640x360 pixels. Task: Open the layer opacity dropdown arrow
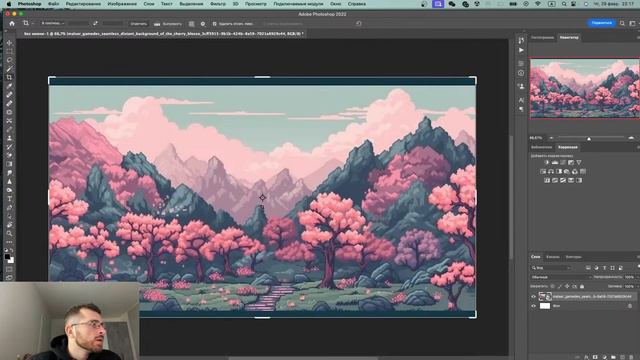(x=638, y=277)
